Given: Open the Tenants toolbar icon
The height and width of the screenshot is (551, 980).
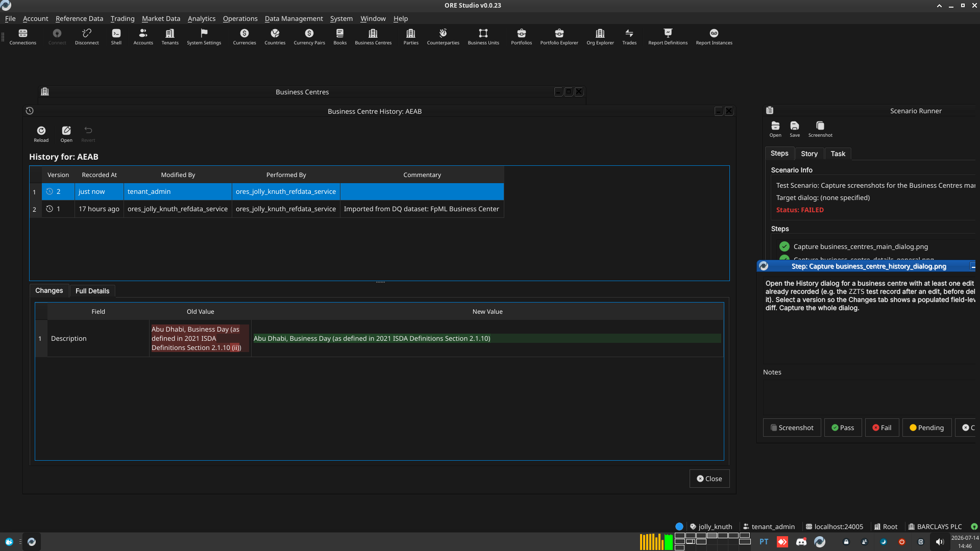Looking at the screenshot, I should click(x=170, y=37).
